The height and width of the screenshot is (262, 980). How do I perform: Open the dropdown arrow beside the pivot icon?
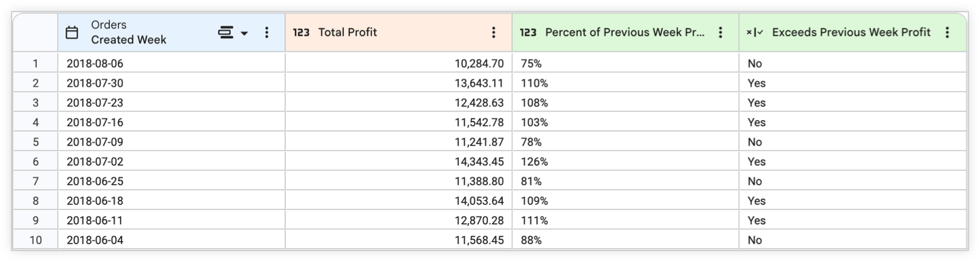click(x=244, y=33)
